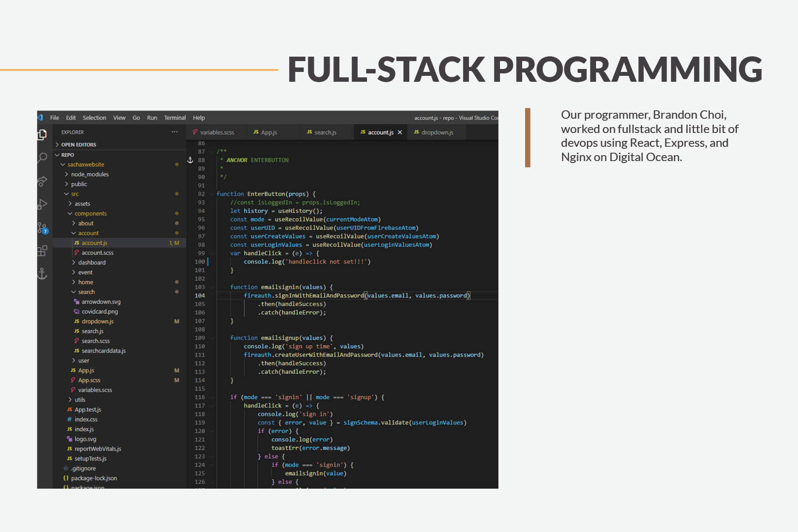Screen dimensions: 798x532
Task: Open the View menu
Action: [119, 118]
